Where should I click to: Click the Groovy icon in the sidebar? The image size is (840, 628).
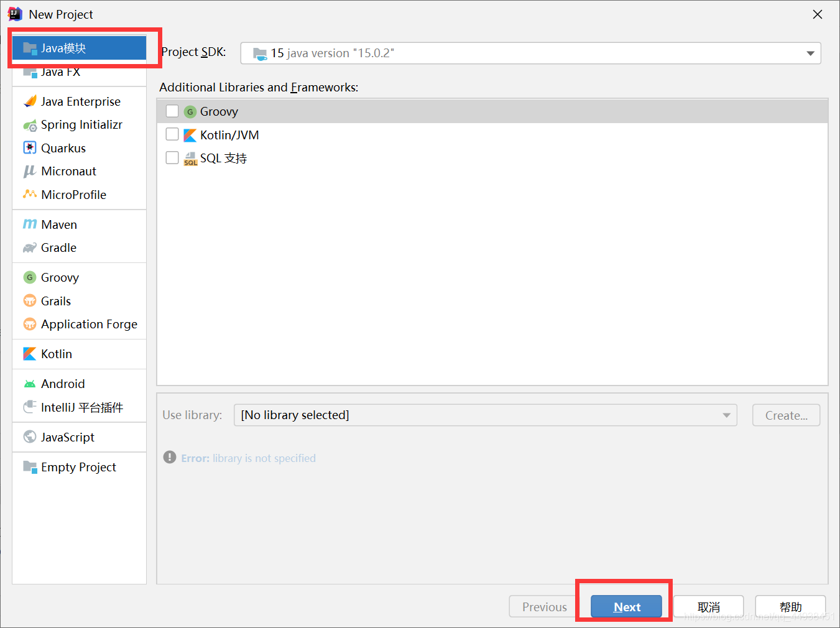tap(30, 277)
